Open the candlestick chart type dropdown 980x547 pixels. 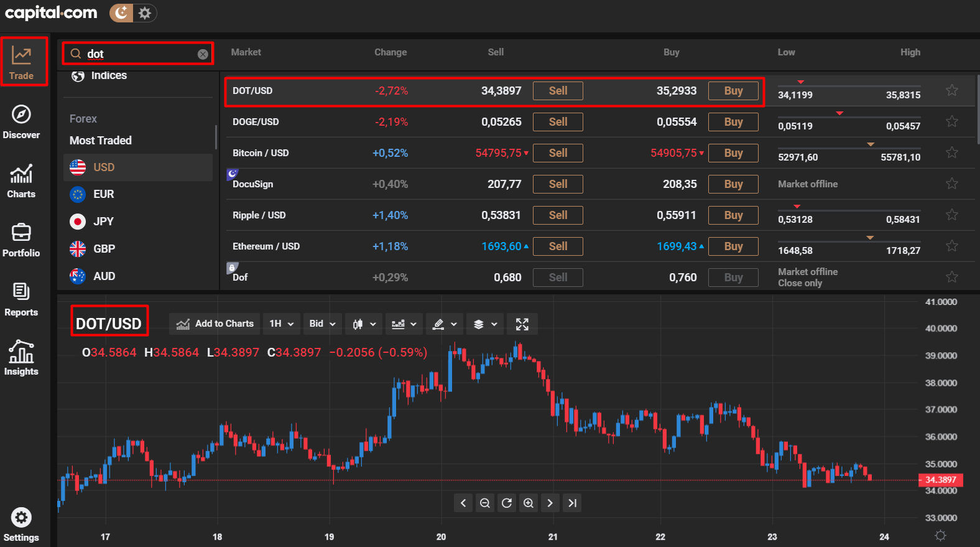coord(364,324)
